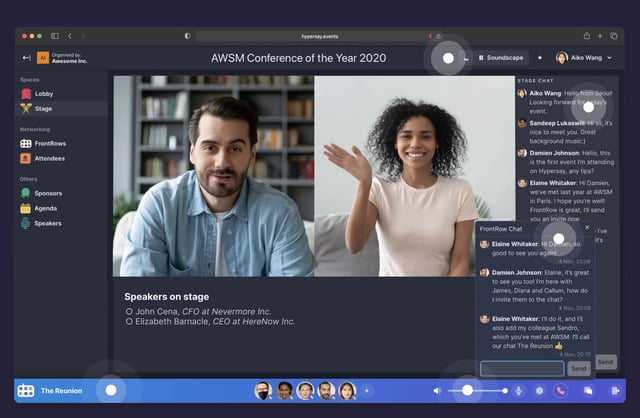
Task: Click the green Sponsors icon
Action: pos(25,193)
